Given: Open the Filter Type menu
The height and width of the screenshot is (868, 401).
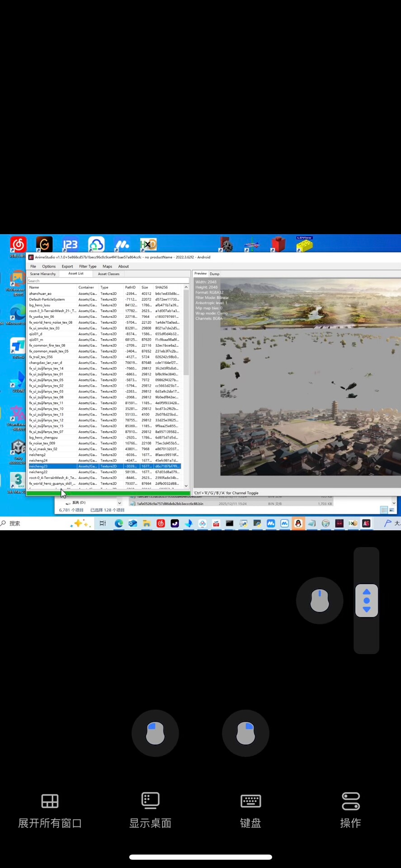Looking at the screenshot, I should pyautogui.click(x=88, y=266).
